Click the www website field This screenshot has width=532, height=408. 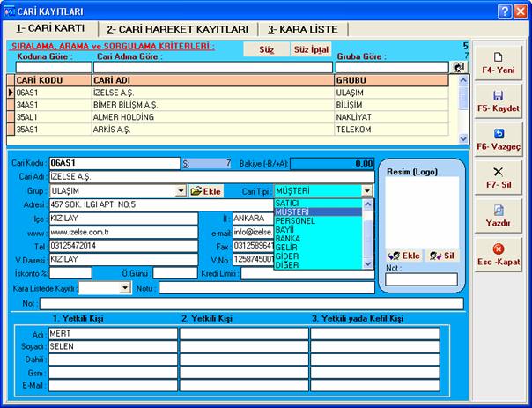click(123, 232)
